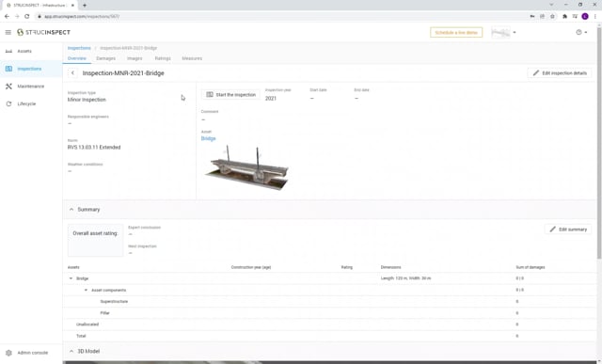Image resolution: width=602 pixels, height=364 pixels.
Task: Open Assets in the sidebar
Action: (x=31, y=51)
